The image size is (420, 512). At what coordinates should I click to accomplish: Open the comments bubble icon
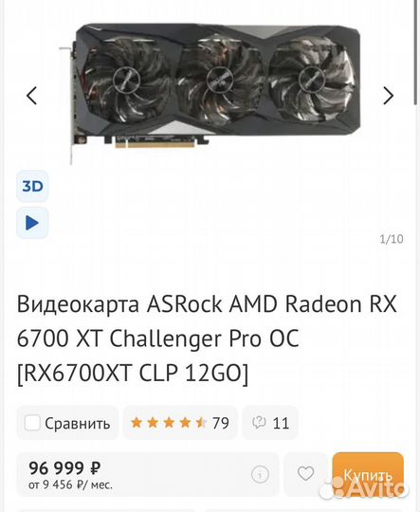pyautogui.click(x=259, y=423)
